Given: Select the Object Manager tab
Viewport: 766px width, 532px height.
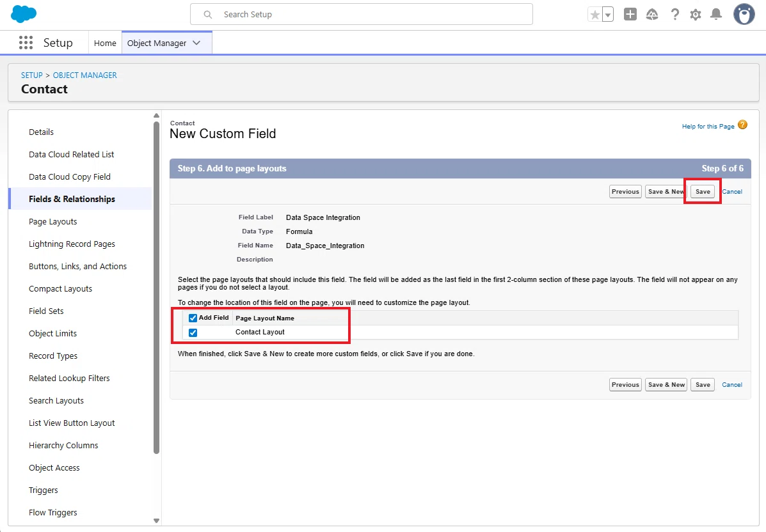Looking at the screenshot, I should point(157,43).
